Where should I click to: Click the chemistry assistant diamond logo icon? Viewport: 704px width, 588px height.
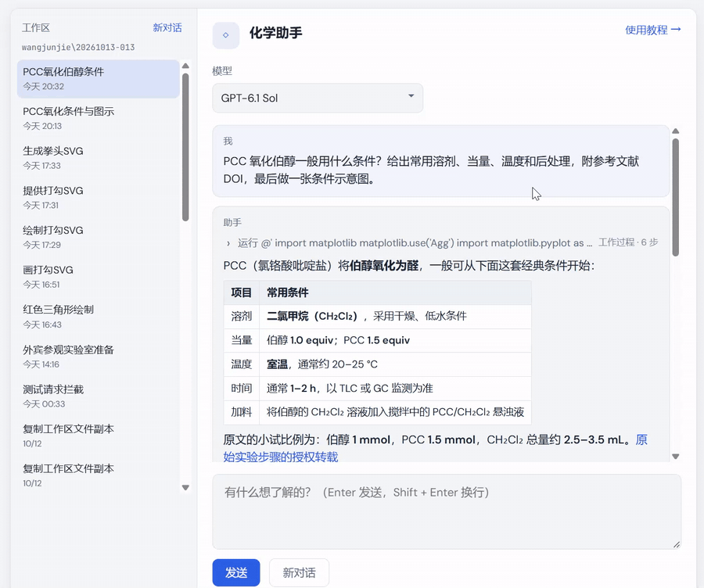(x=226, y=35)
